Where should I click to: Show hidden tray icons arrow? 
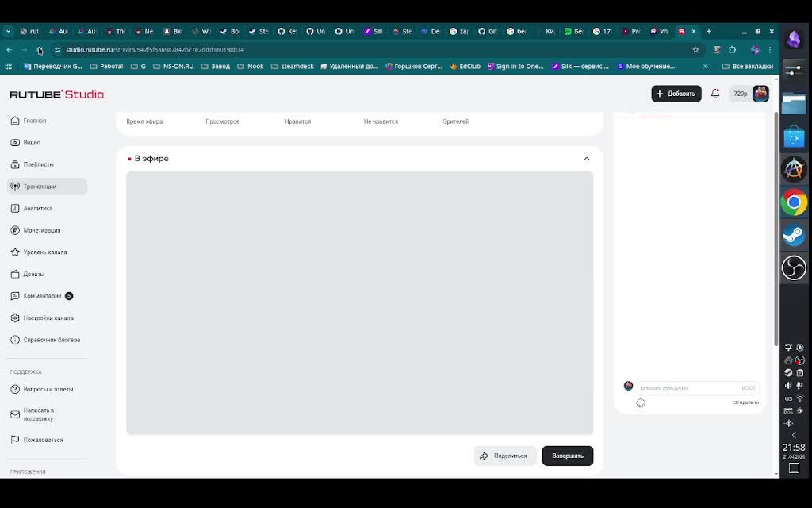pos(794,435)
